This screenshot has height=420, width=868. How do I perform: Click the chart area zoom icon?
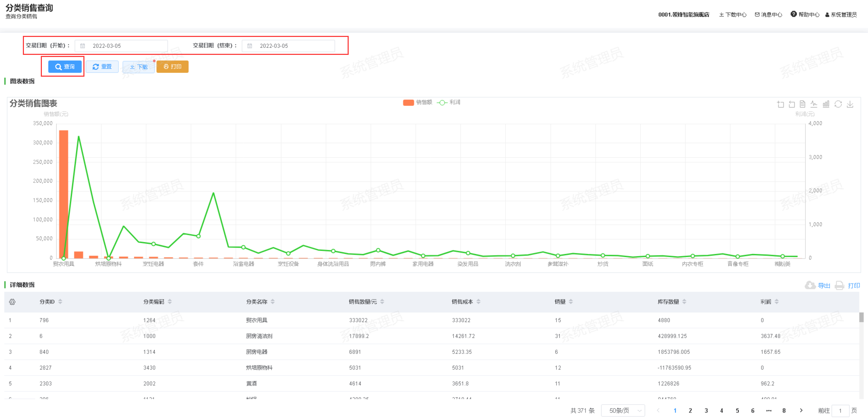click(x=780, y=104)
